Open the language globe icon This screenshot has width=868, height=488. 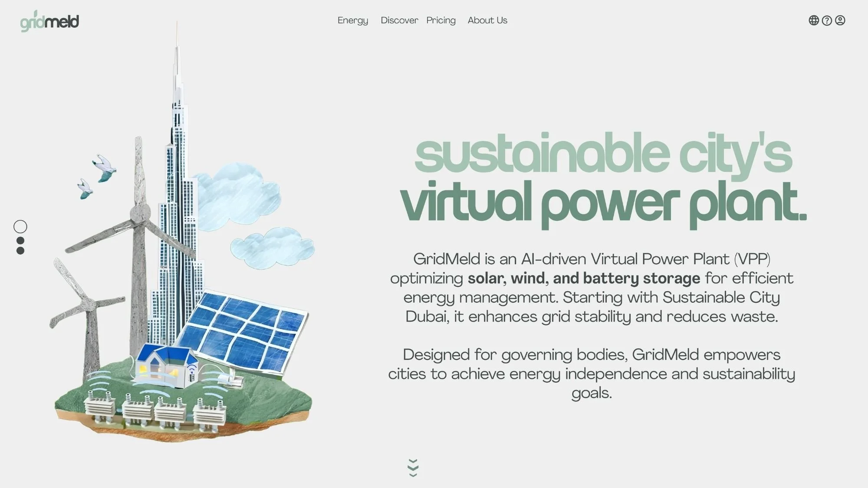point(814,20)
